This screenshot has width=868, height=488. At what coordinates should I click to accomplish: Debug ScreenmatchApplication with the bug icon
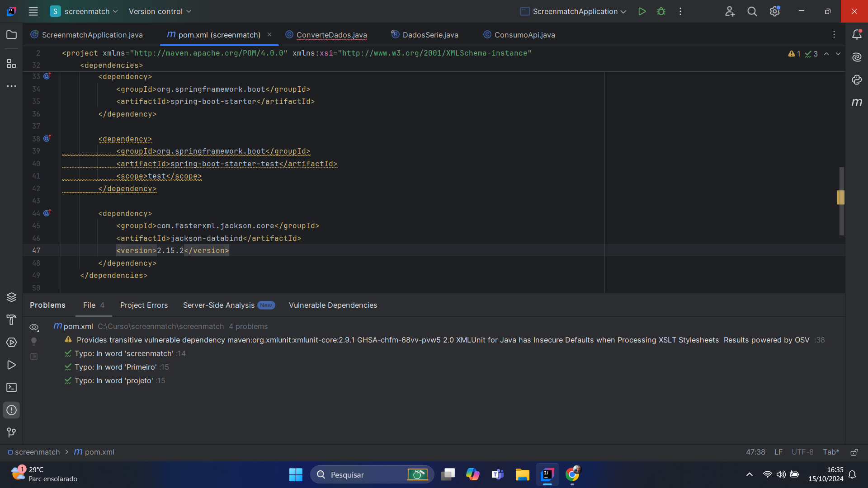[661, 11]
